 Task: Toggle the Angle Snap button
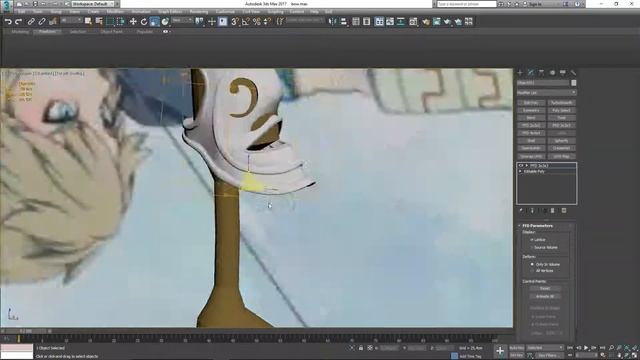click(246, 21)
